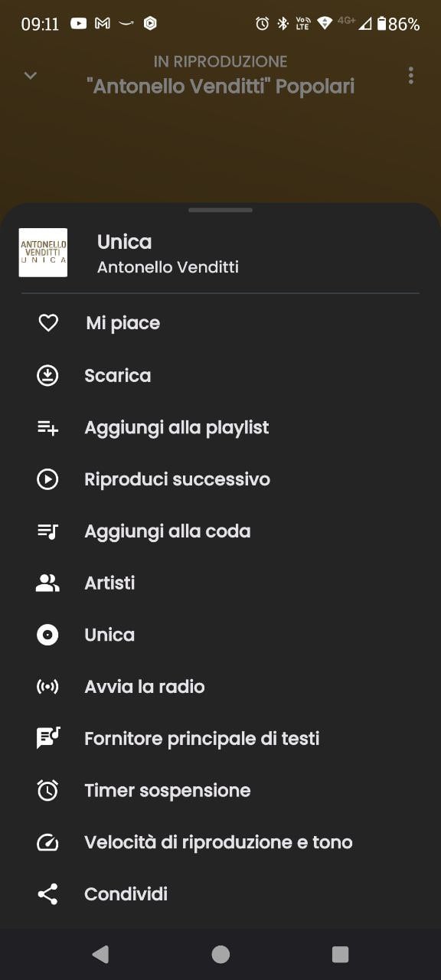Tap the Unica album cover thumbnail
The image size is (441, 980).
[43, 253]
